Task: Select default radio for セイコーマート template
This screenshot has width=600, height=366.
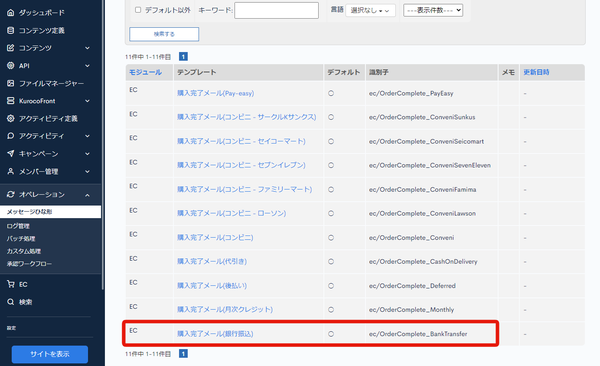Action: (331, 141)
